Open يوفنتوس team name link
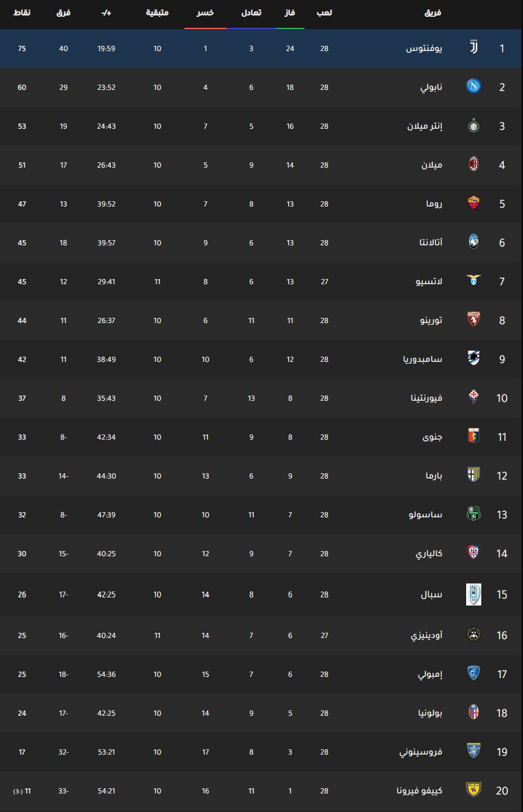Screen dimensions: 523x812 424,48
